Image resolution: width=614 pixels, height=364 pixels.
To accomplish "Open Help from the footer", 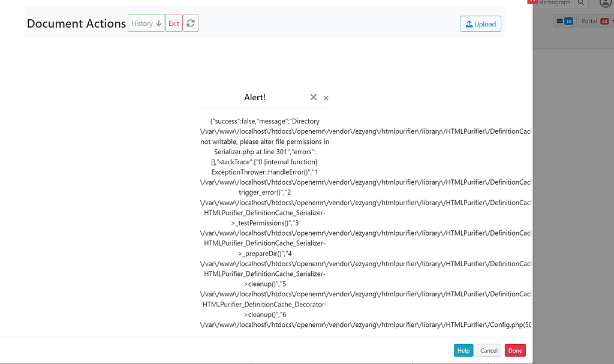I will [x=463, y=350].
